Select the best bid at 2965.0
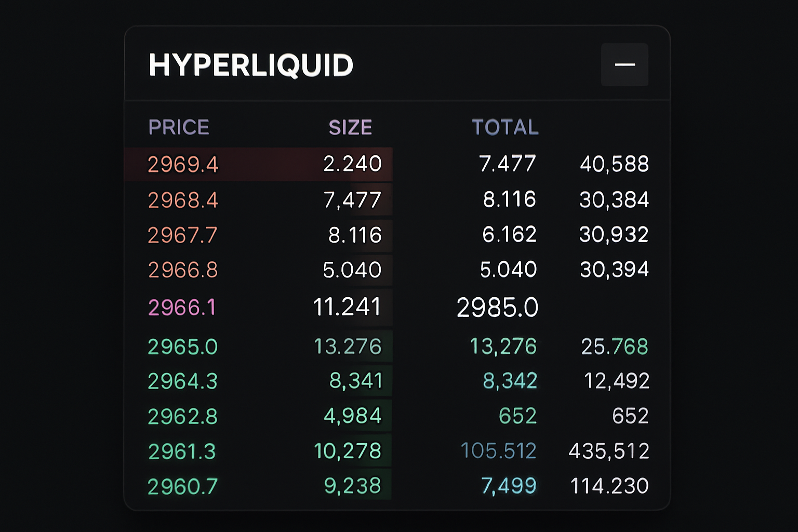Image resolution: width=798 pixels, height=532 pixels. click(x=183, y=346)
